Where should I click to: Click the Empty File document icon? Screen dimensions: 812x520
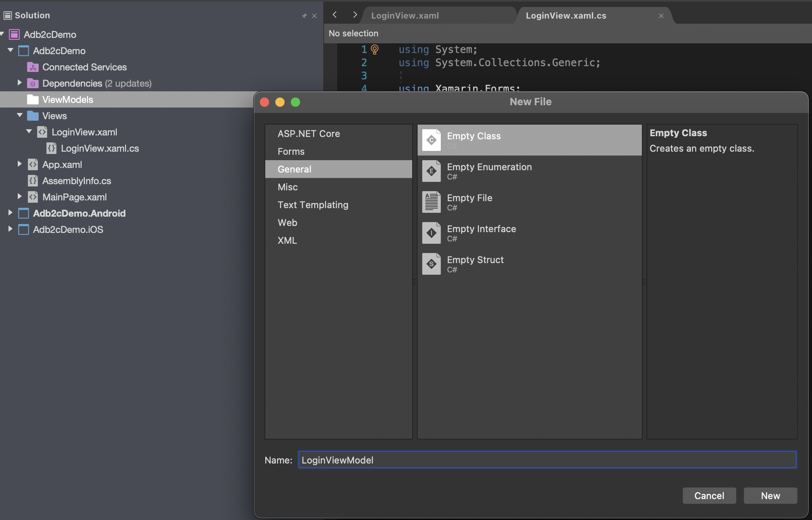[431, 202]
